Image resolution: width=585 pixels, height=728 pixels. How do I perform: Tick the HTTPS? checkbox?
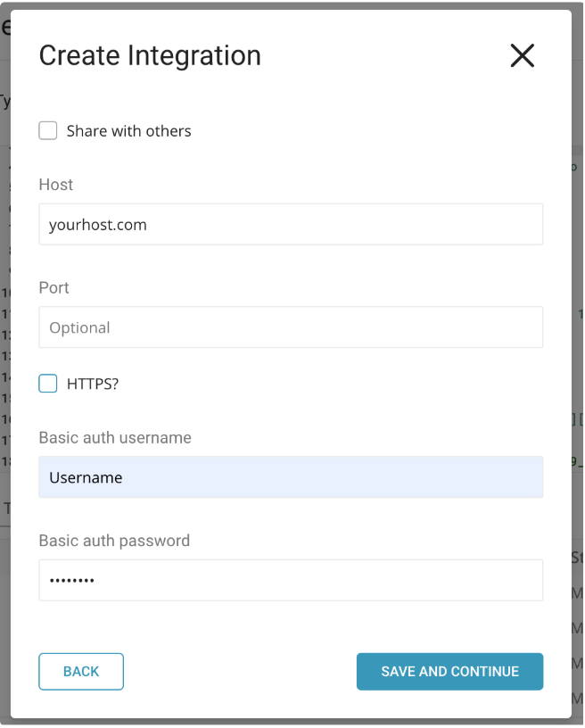pos(48,384)
